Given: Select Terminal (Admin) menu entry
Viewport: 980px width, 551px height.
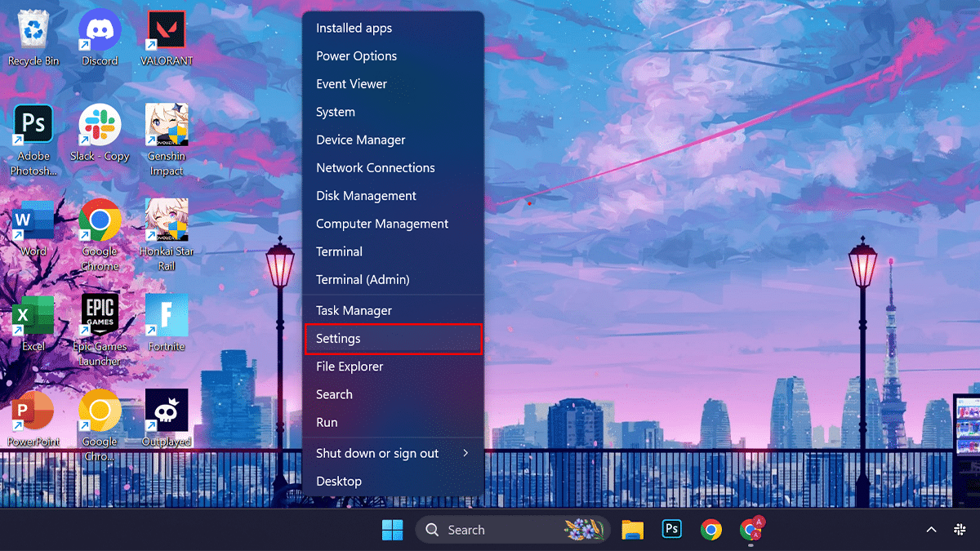Looking at the screenshot, I should tap(363, 279).
